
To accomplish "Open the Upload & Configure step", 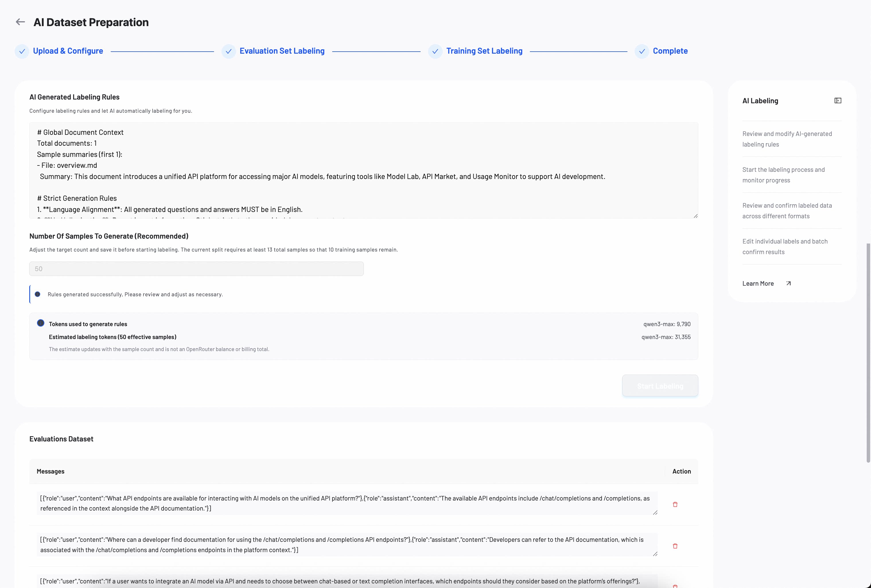I will pos(68,51).
